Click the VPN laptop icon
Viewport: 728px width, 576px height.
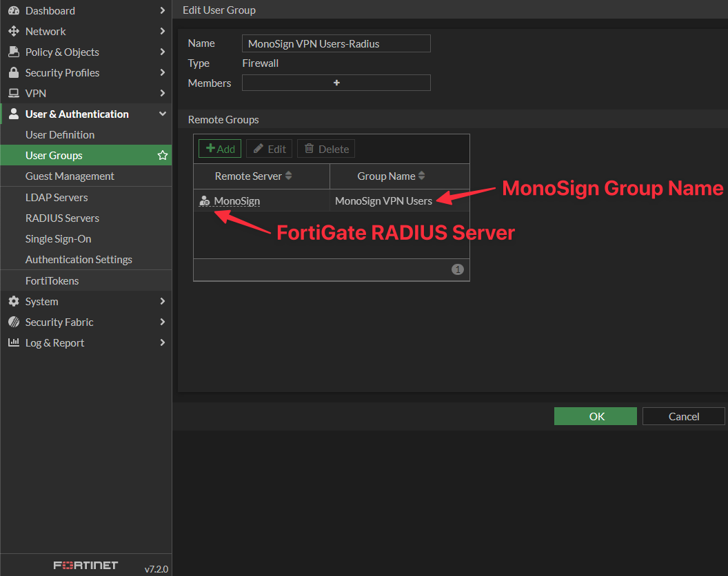tap(13, 93)
